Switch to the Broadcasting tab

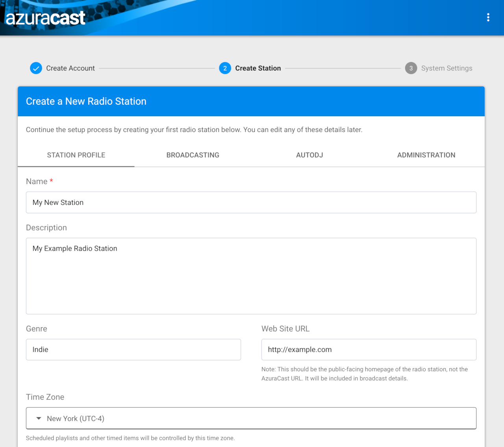click(193, 155)
